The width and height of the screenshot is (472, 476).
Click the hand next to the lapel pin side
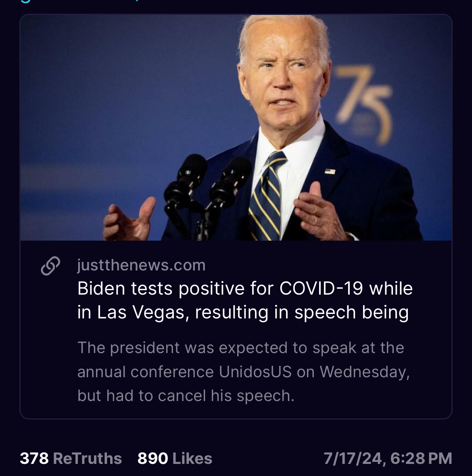click(319, 212)
